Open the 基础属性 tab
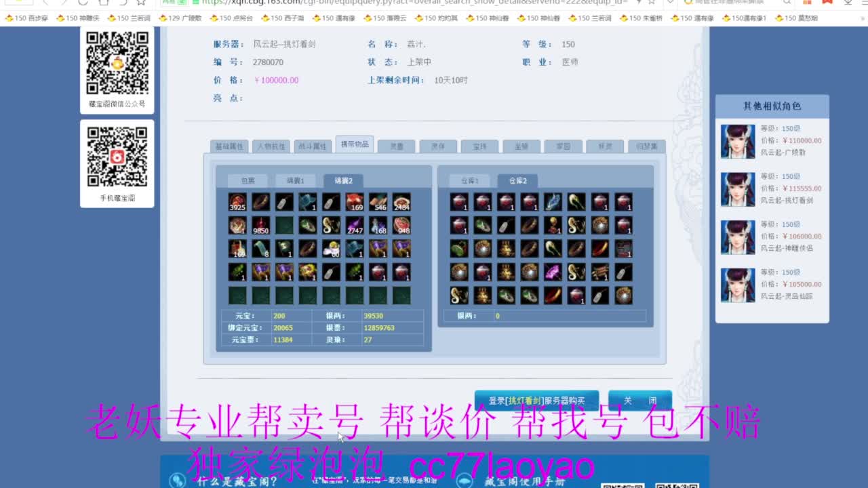 click(229, 146)
